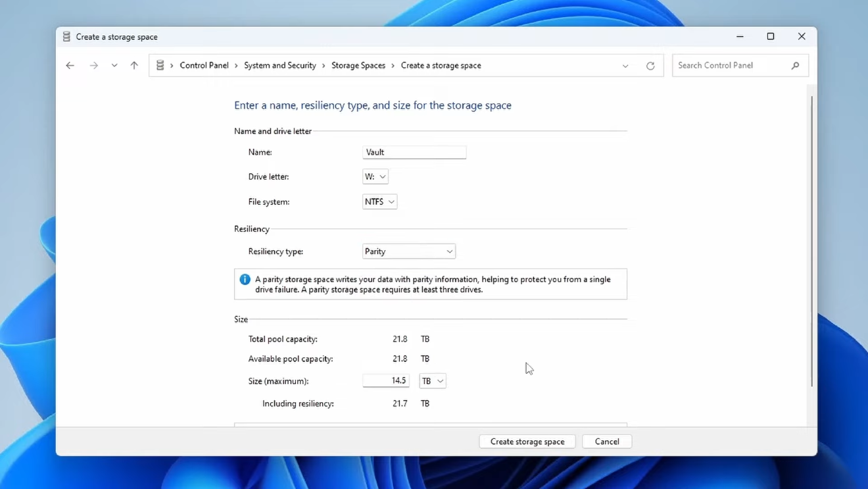The height and width of the screenshot is (489, 868).
Task: Click the Create storage space button
Action: point(527,441)
